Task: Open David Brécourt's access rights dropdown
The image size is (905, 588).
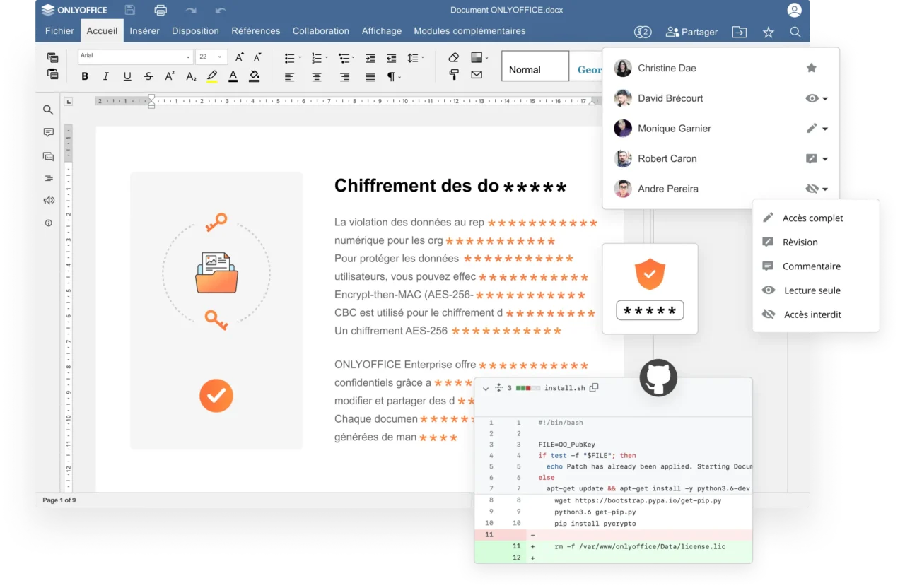Action: (817, 98)
